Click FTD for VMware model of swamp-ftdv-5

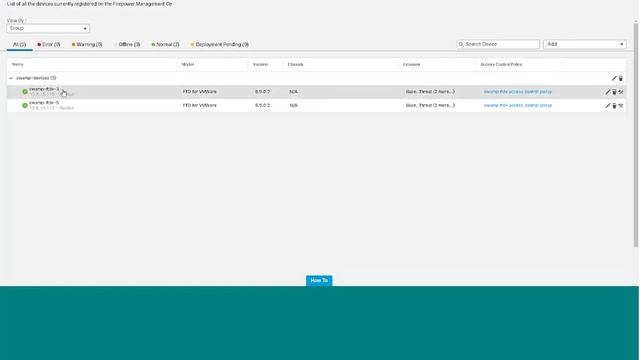pyautogui.click(x=200, y=105)
